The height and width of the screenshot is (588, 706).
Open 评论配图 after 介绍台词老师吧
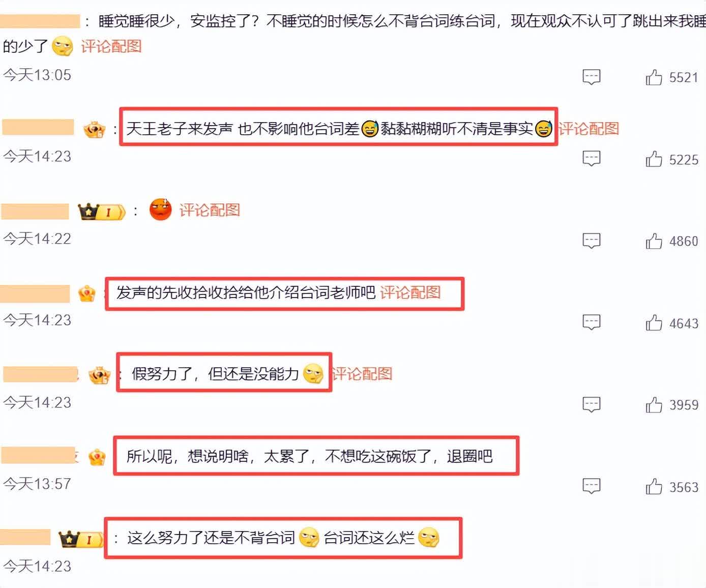pyautogui.click(x=410, y=292)
